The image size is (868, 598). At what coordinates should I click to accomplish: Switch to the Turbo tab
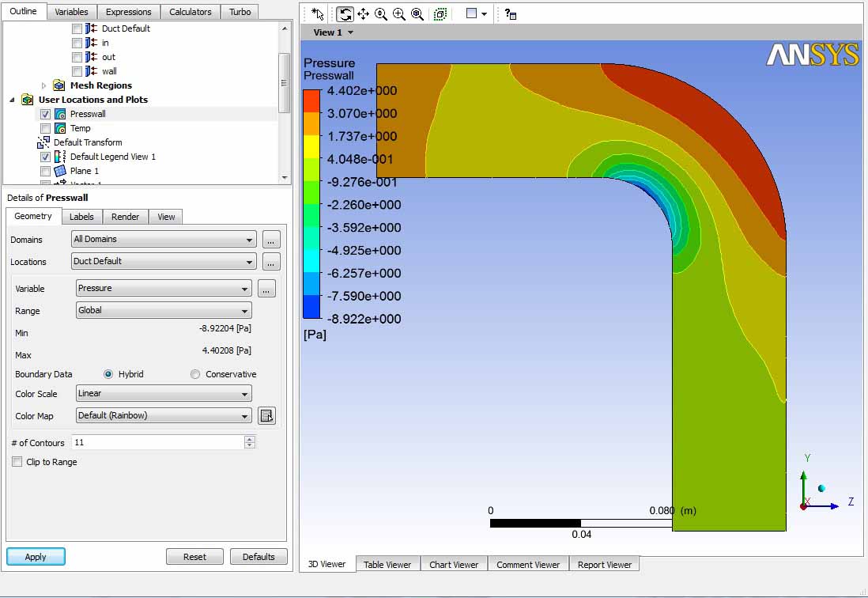point(240,12)
